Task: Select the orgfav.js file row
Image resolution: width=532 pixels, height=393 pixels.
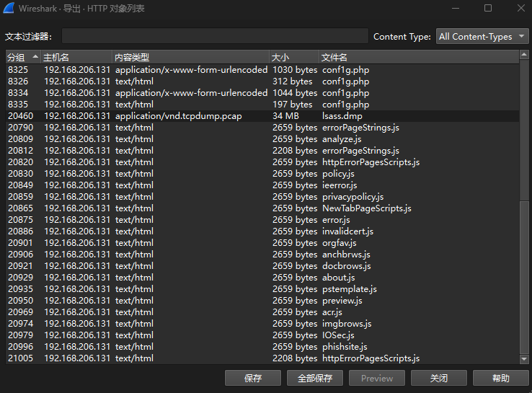Action: coord(262,243)
